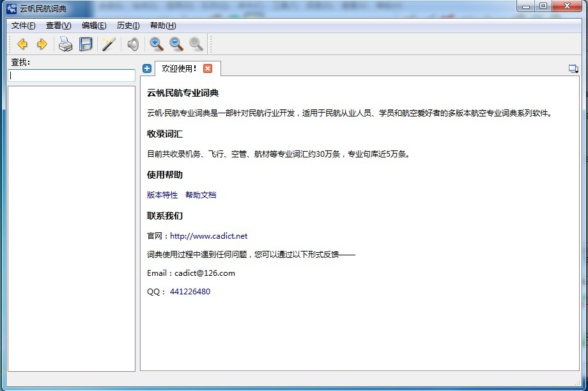The image size is (588, 391).
Task: Open the 版本特性 link
Action: 162,195
